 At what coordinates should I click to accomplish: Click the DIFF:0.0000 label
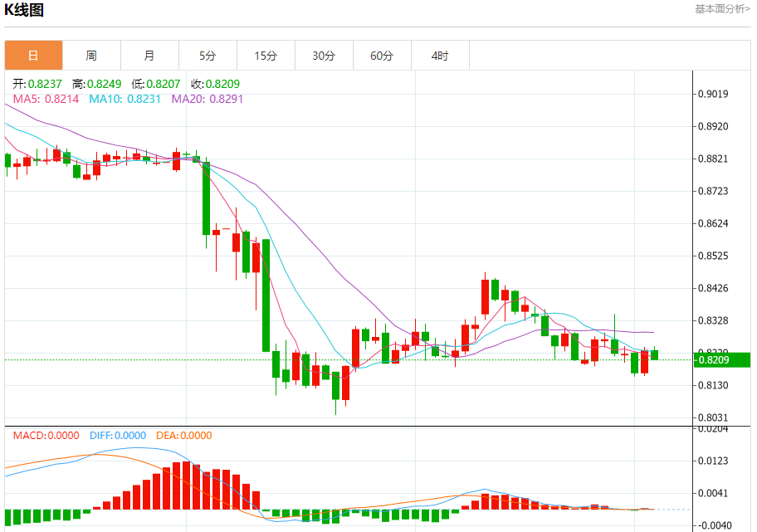pos(118,436)
